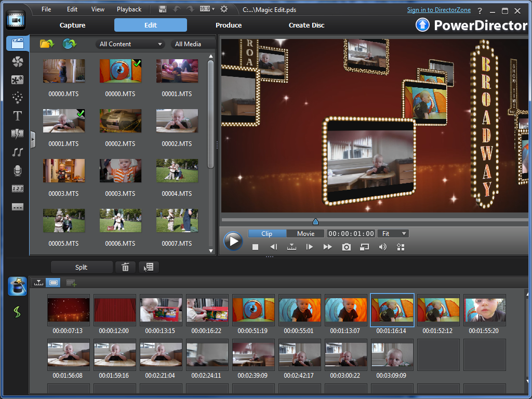Image resolution: width=532 pixels, height=399 pixels.
Task: Switch to the Produce tab
Action: 228,24
